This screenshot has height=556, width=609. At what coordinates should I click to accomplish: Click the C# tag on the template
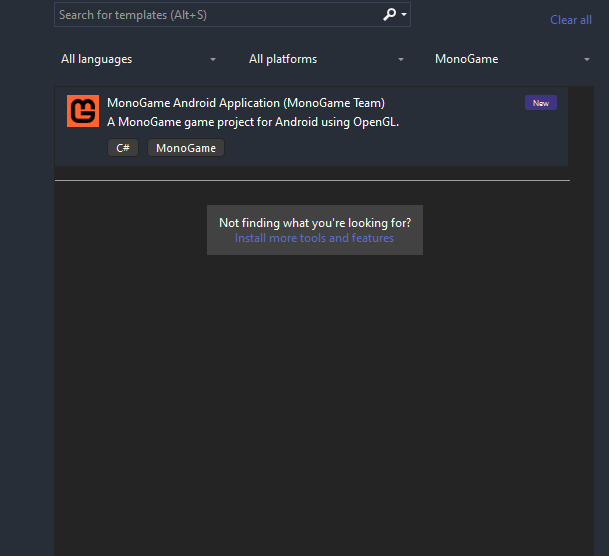(x=123, y=148)
